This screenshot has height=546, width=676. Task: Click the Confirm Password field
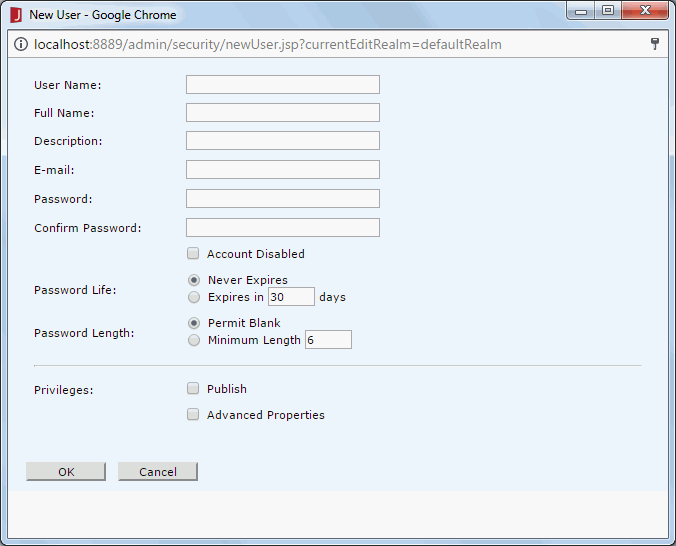pyautogui.click(x=283, y=227)
